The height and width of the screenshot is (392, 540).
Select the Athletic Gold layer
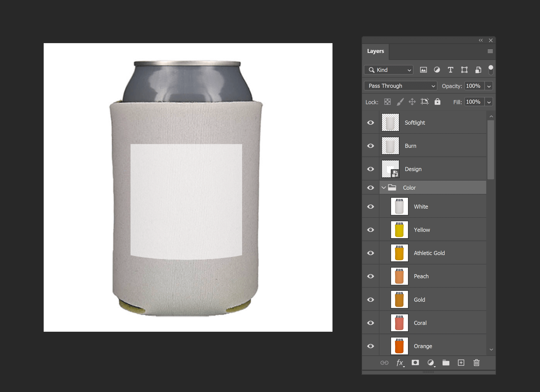coord(429,253)
